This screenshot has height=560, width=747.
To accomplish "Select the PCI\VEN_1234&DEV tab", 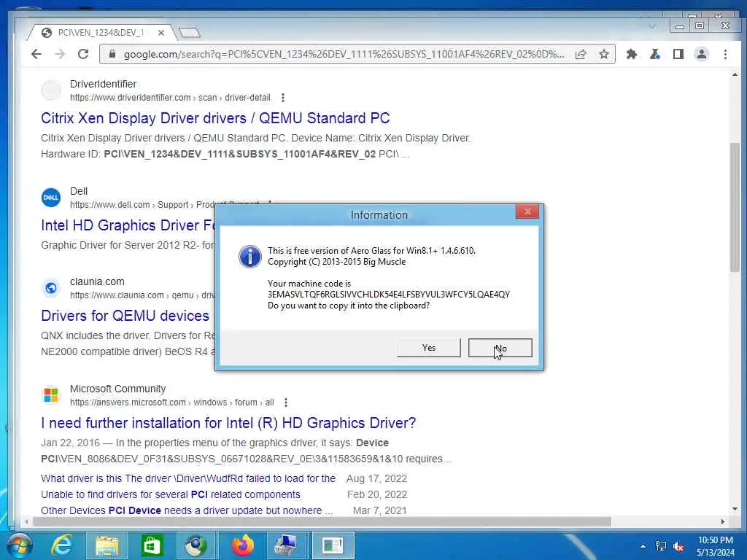I will [100, 33].
